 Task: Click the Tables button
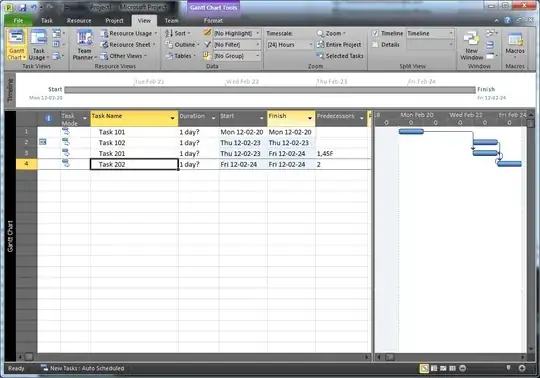tap(180, 56)
